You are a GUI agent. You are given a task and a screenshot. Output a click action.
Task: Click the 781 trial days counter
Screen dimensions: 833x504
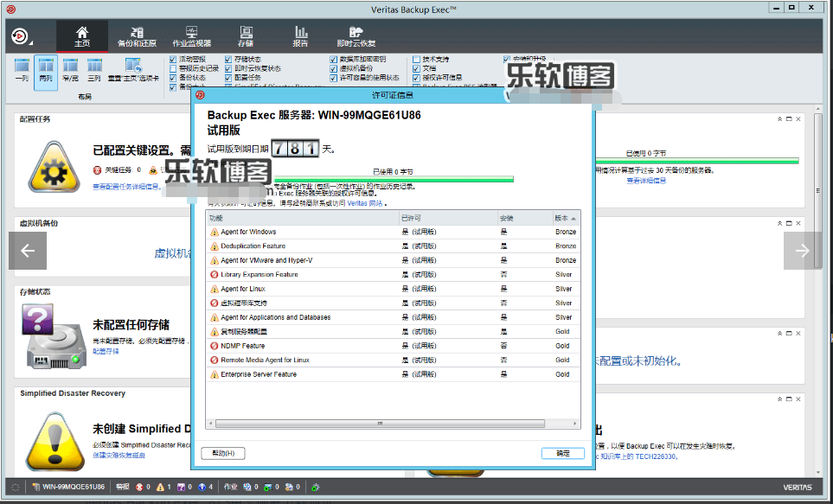coord(295,149)
